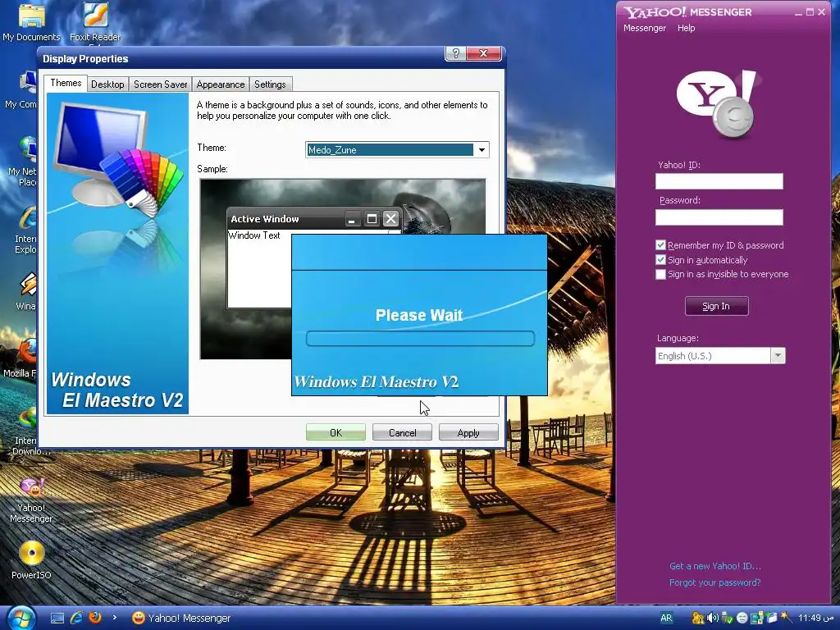Click Get a new Yahoo! ID link

(715, 566)
